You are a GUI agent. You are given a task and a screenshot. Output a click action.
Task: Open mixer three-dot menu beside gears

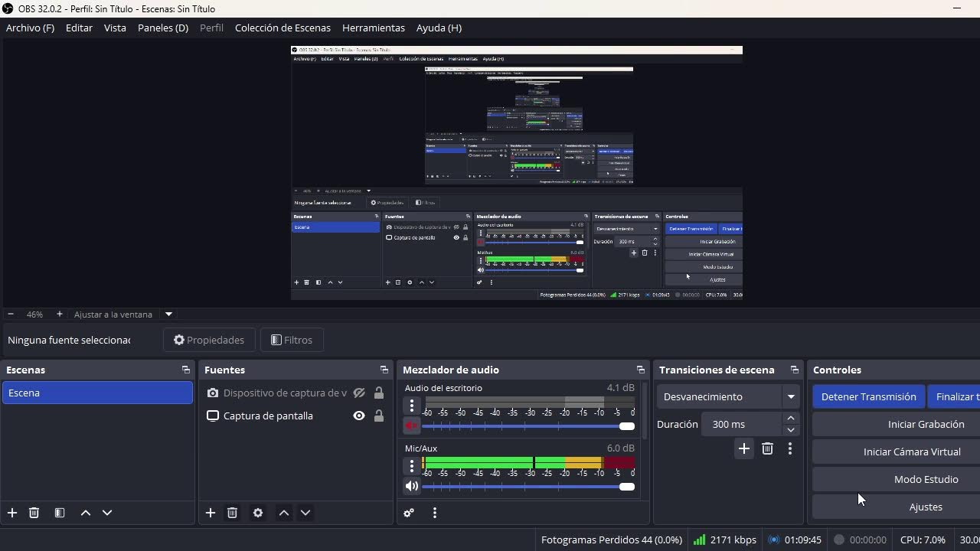tap(435, 513)
